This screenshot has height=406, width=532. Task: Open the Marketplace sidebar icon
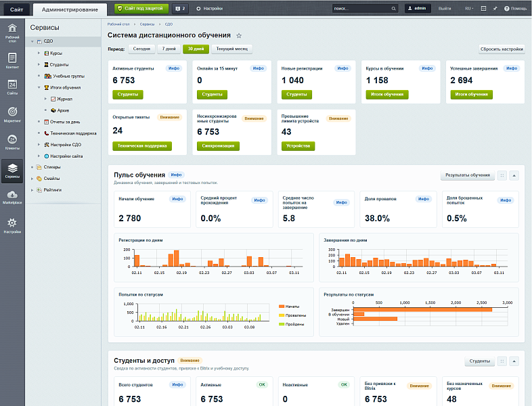(12, 196)
